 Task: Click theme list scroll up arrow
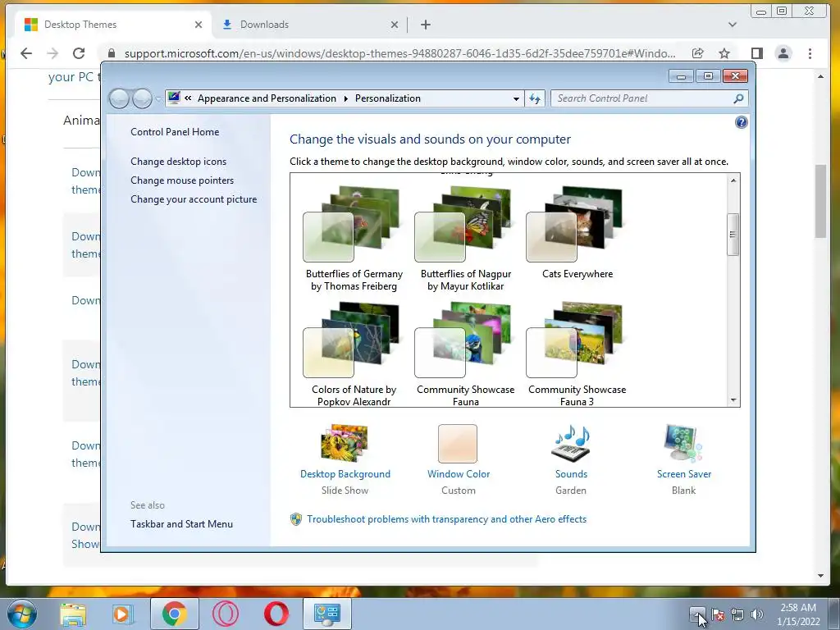pyautogui.click(x=733, y=180)
